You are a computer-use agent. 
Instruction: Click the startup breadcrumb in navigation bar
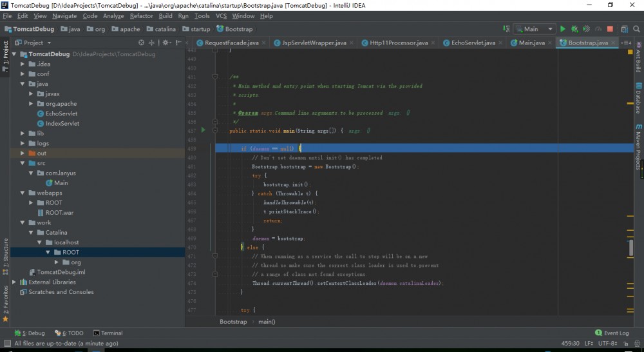pos(196,29)
